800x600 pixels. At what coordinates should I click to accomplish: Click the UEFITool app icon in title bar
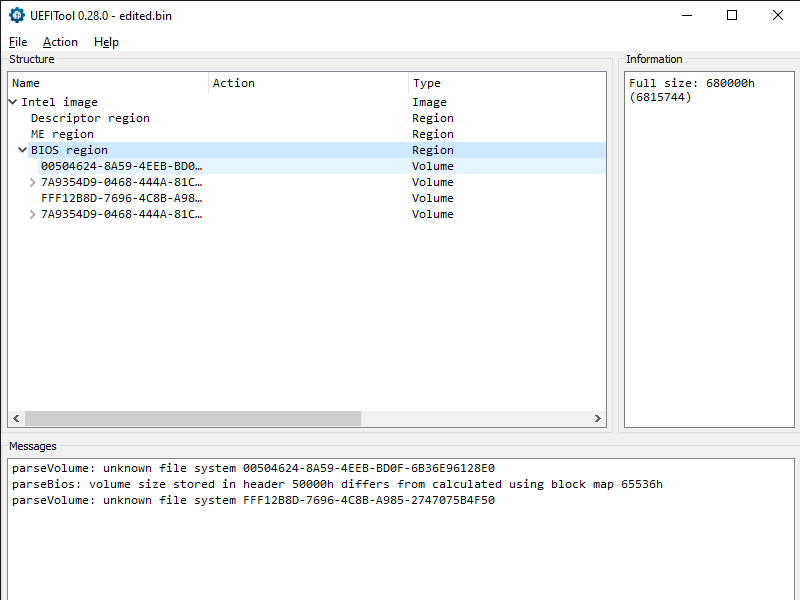coord(17,15)
